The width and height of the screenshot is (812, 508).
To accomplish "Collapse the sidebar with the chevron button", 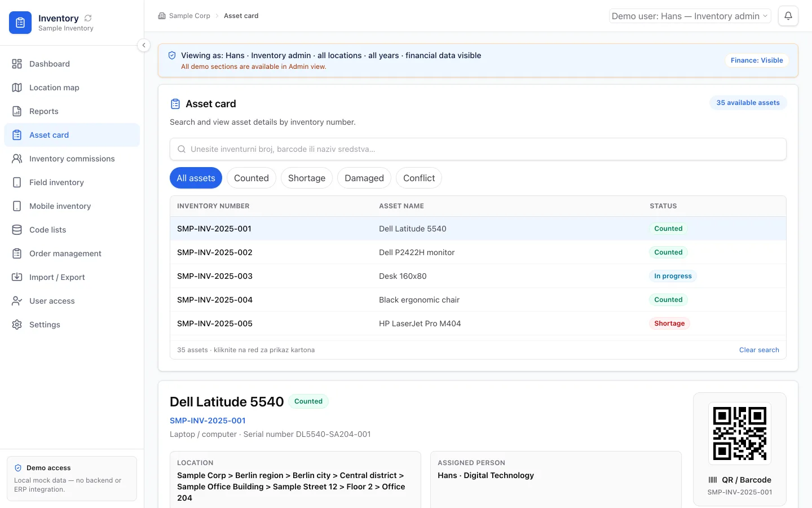I will pyautogui.click(x=144, y=45).
